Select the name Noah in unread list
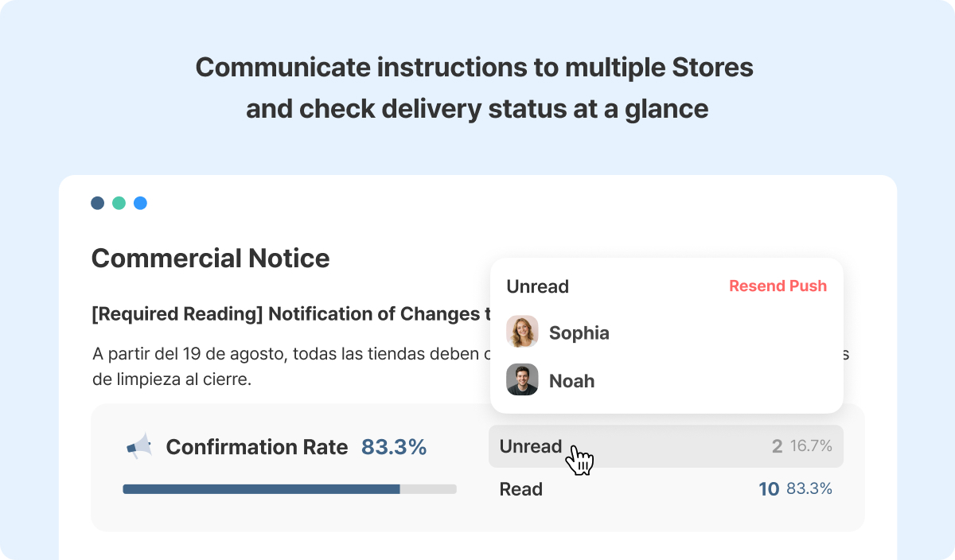This screenshot has width=955, height=560. click(x=572, y=381)
